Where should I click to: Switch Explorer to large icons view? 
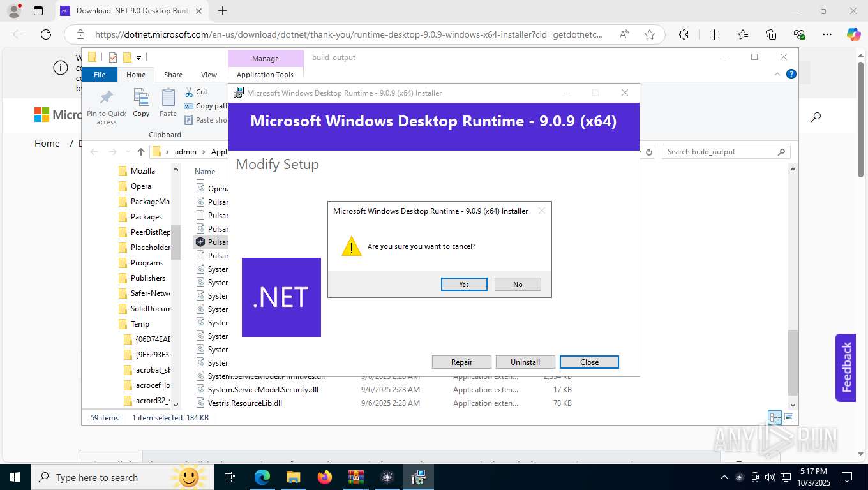789,418
